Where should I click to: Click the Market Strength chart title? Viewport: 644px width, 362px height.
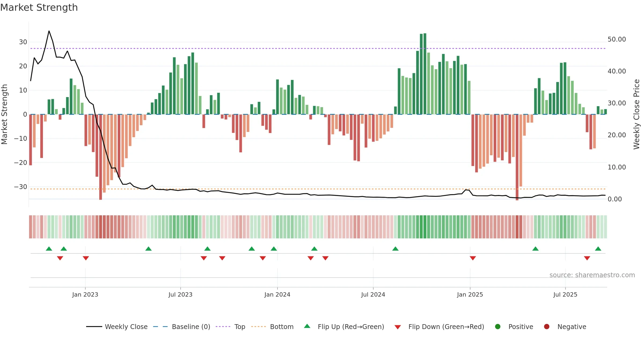[39, 8]
